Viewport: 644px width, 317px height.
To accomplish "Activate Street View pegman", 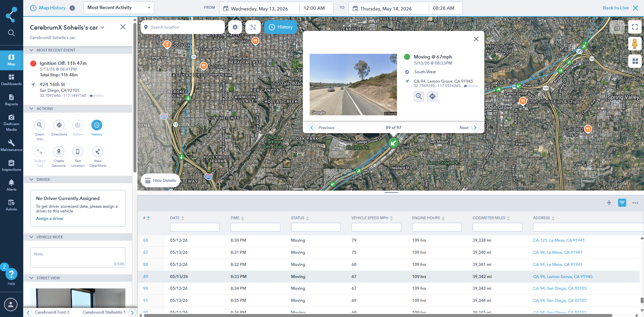I will point(635,44).
